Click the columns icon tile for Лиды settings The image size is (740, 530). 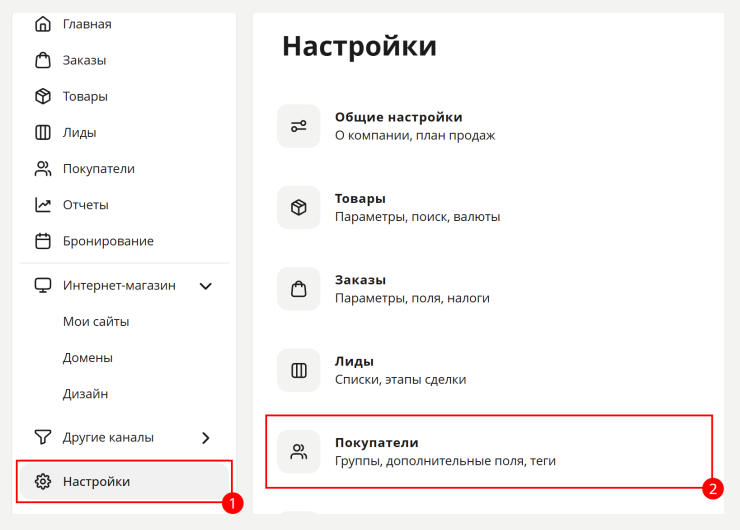tap(299, 370)
